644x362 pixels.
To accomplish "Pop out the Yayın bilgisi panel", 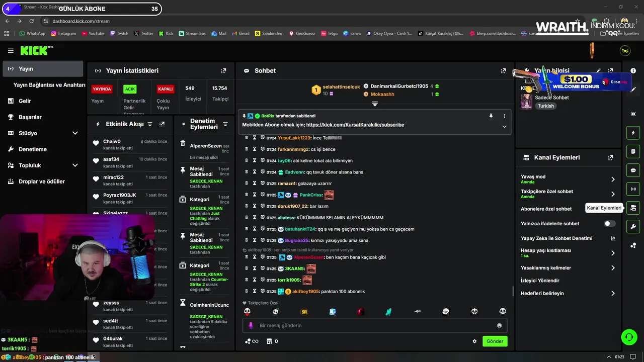I will [x=610, y=71].
